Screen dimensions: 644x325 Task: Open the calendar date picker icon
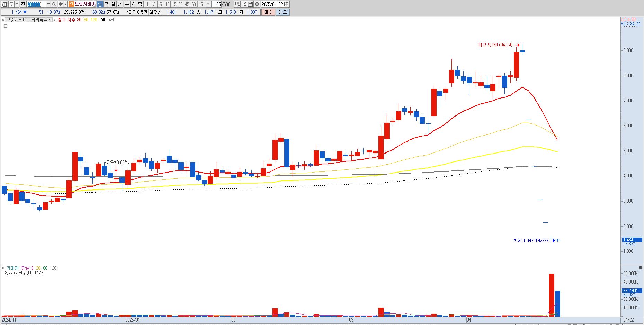286,4
